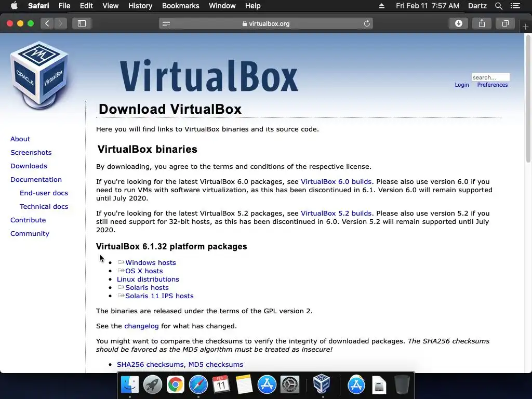Open the Share button in toolbar
532x399 pixels.
pyautogui.click(x=482, y=23)
